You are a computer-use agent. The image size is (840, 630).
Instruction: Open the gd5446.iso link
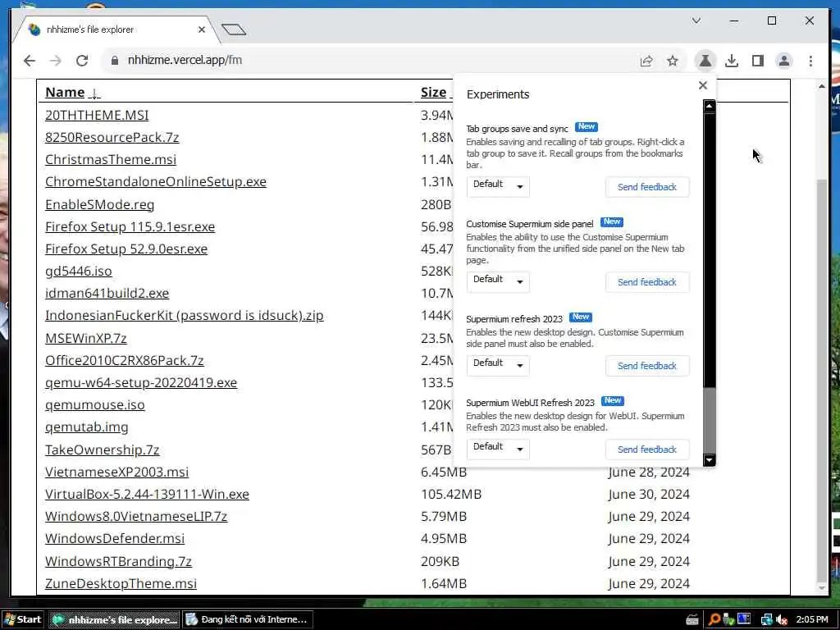tap(78, 271)
